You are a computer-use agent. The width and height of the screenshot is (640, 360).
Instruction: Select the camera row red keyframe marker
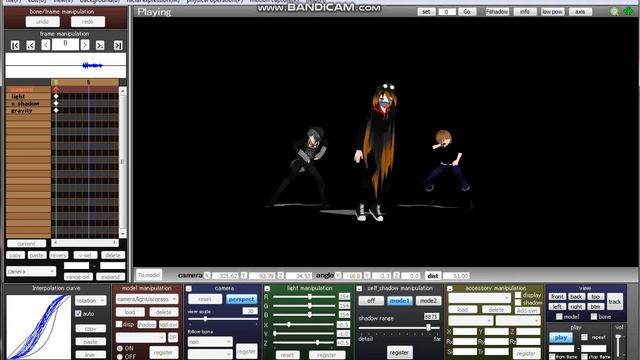point(56,89)
